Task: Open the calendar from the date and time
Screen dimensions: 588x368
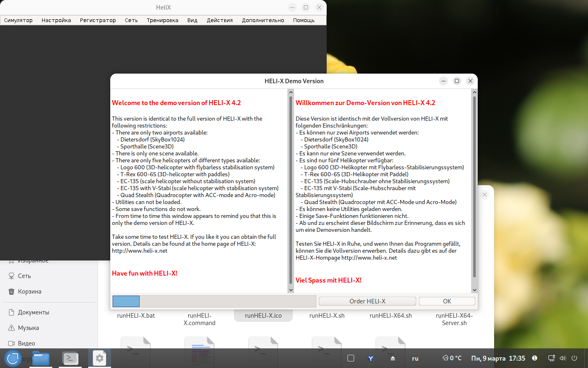Action: tap(498, 358)
